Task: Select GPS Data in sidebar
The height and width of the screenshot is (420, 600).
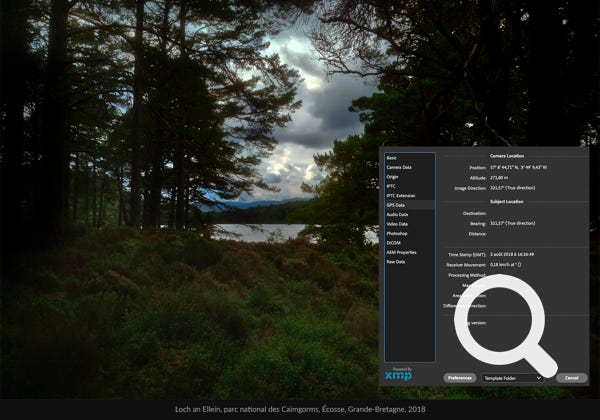Action: click(x=397, y=205)
